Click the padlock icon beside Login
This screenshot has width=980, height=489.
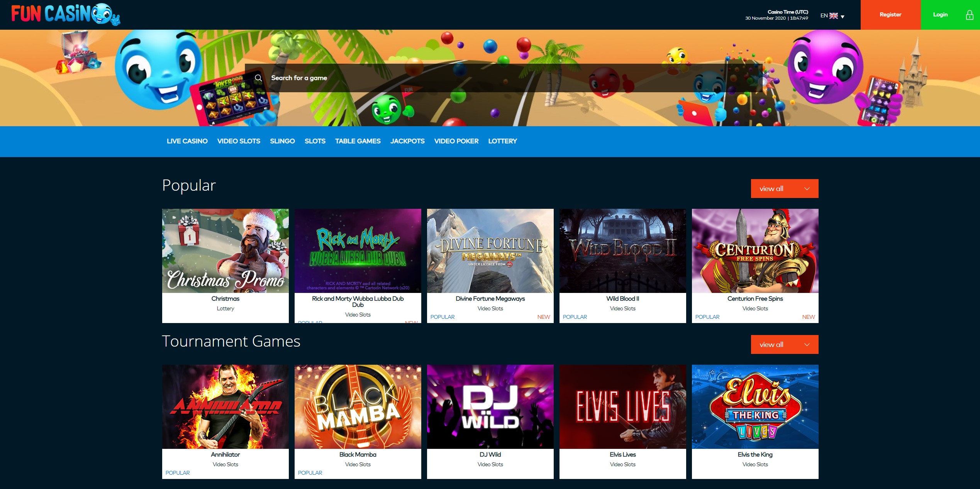coord(969,15)
